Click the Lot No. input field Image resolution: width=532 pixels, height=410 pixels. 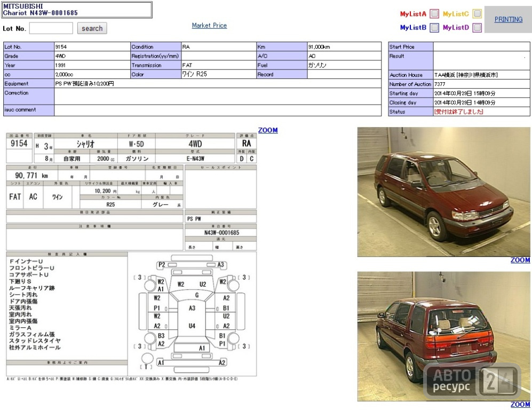tap(51, 28)
